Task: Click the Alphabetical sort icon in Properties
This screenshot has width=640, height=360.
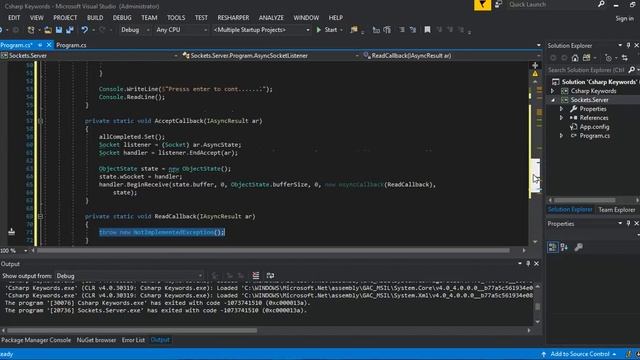Action: [564, 247]
